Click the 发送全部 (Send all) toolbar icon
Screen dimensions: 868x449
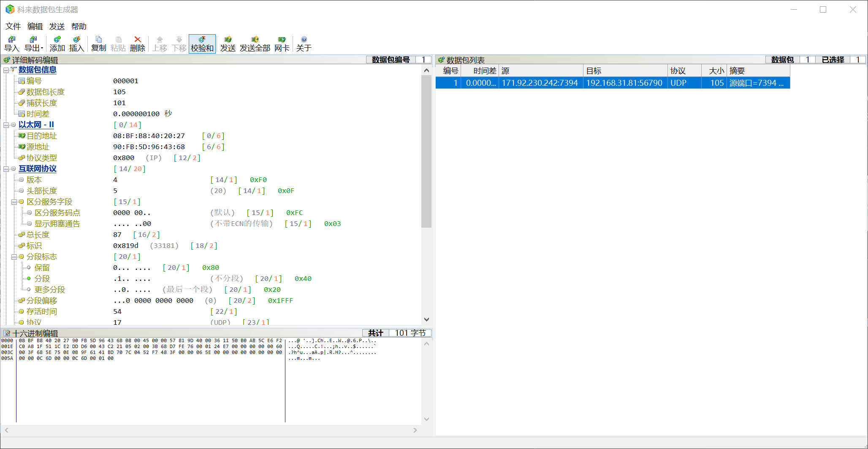point(255,44)
